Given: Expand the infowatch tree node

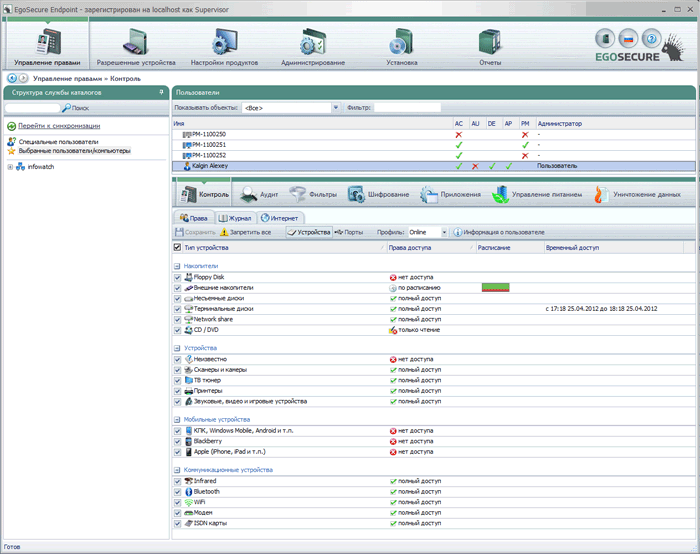Looking at the screenshot, I should pyautogui.click(x=10, y=167).
